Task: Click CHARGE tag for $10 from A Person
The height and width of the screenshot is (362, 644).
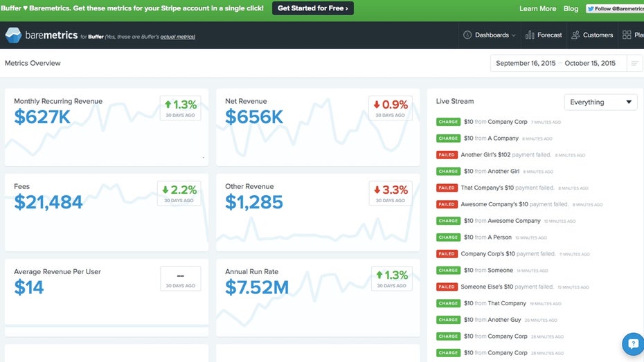Action: click(x=448, y=237)
